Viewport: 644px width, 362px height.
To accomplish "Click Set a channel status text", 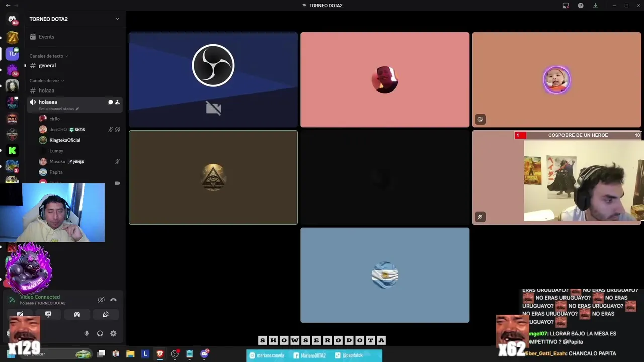I will coord(56,109).
